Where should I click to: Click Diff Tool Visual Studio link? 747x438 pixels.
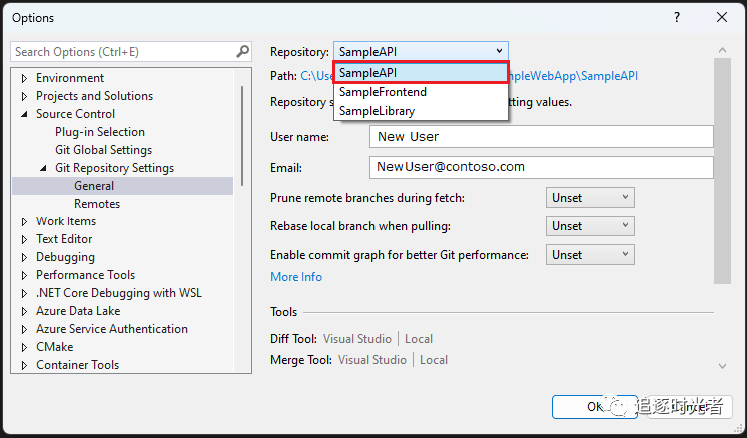point(357,339)
